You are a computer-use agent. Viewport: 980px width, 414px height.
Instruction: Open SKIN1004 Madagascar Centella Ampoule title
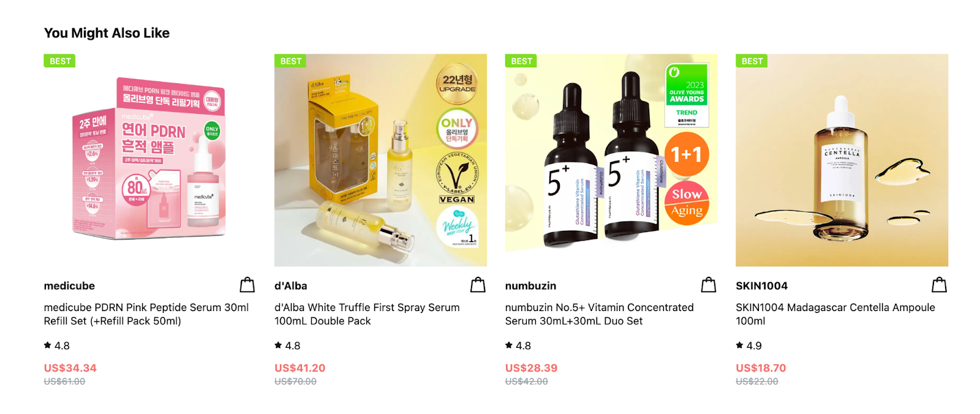[835, 314]
